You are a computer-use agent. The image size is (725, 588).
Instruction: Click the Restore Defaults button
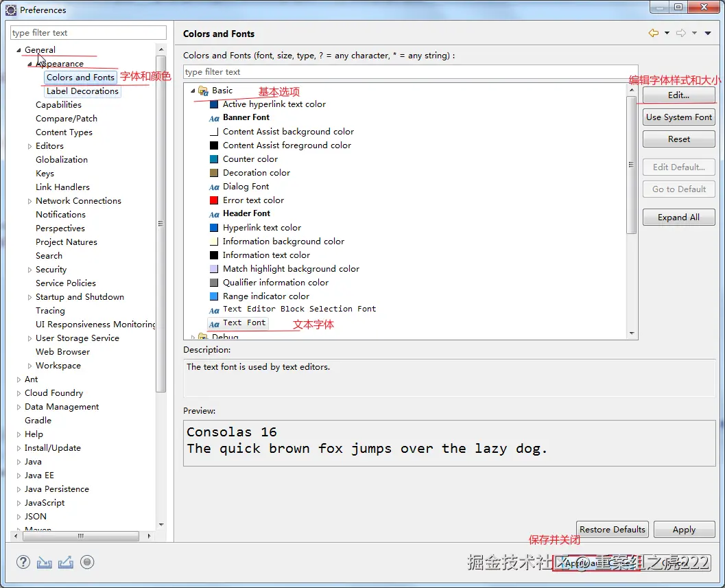point(613,529)
